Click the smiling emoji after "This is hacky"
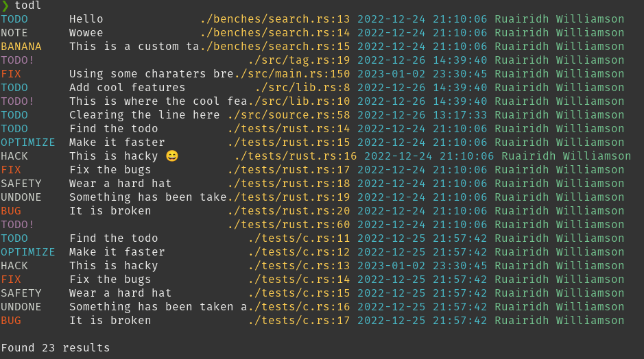644x359 pixels. (171, 156)
